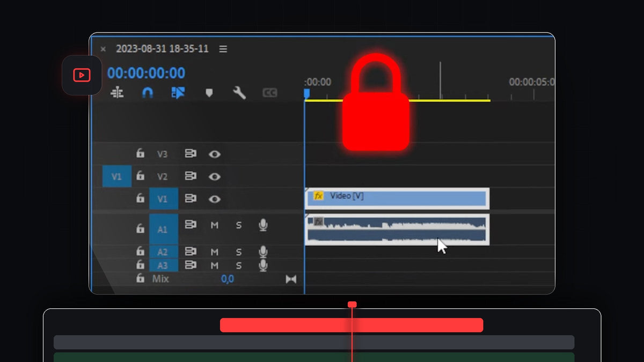Toggle the magnet Snap in Timeline button
644x362 pixels.
[x=147, y=93]
